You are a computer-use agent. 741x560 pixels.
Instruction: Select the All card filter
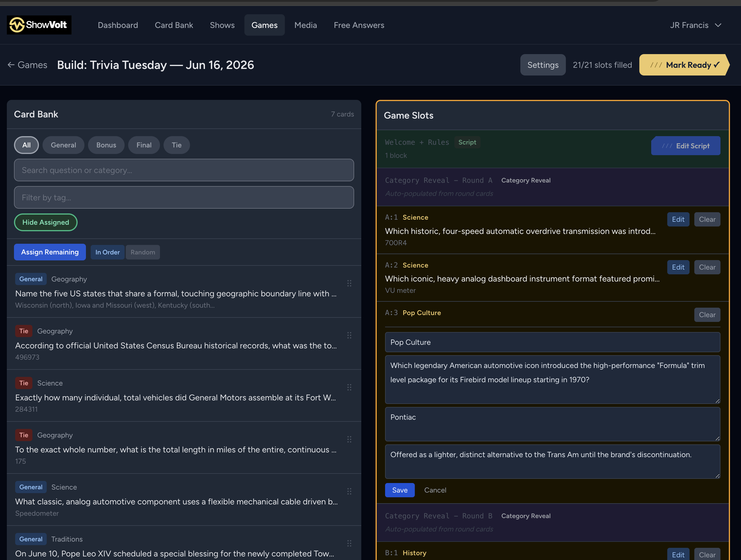[26, 145]
